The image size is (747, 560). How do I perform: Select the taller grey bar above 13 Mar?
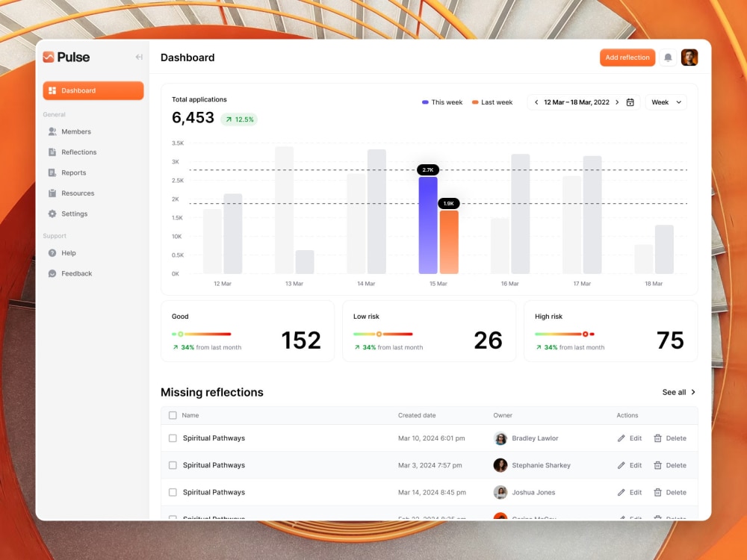coord(284,210)
